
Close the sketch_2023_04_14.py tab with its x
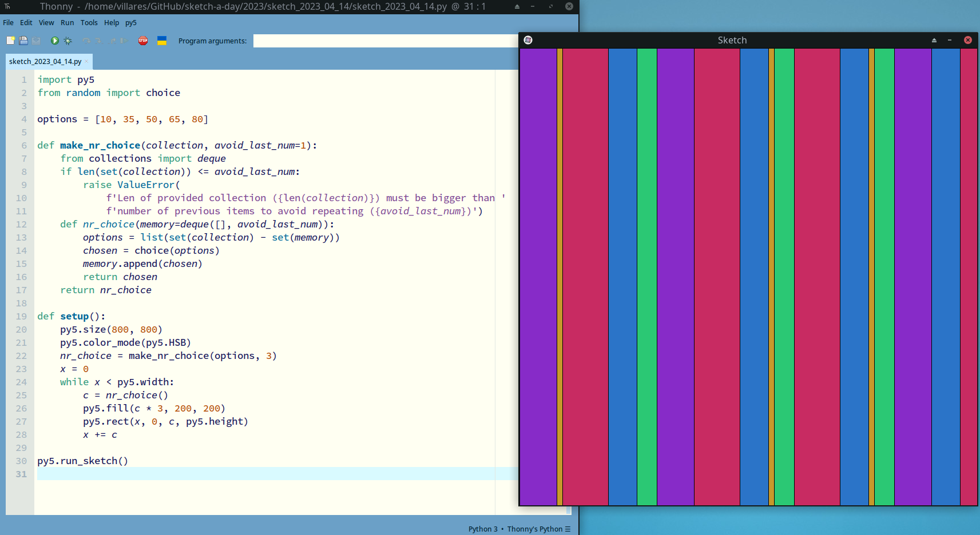pyautogui.click(x=87, y=62)
